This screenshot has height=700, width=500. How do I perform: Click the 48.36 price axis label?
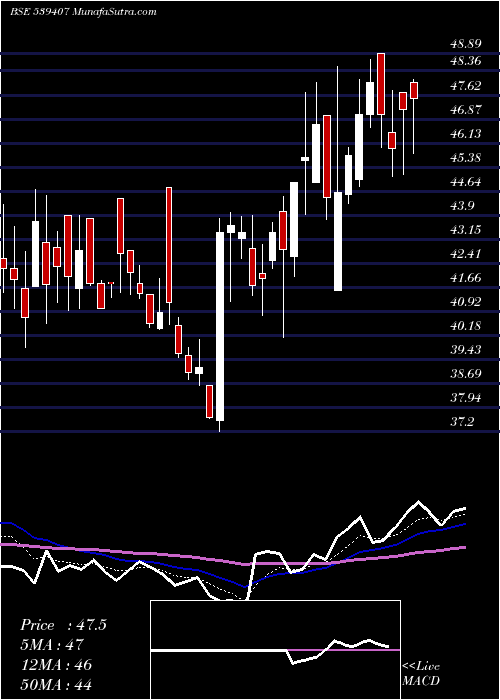click(x=466, y=61)
